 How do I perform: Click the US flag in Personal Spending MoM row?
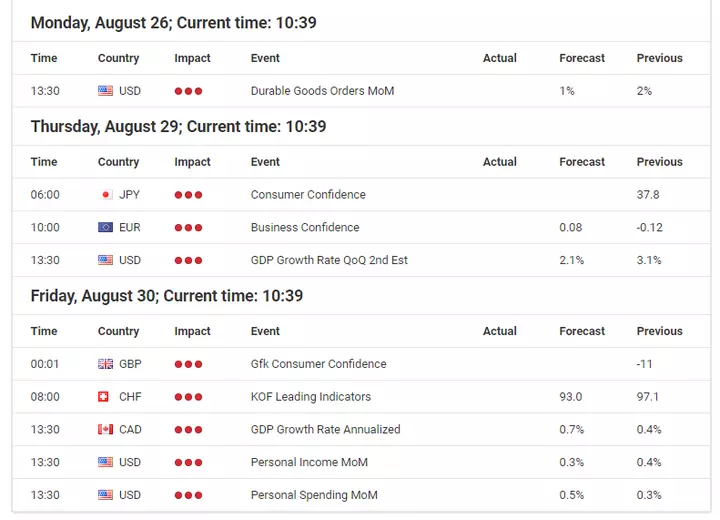pyautogui.click(x=105, y=495)
